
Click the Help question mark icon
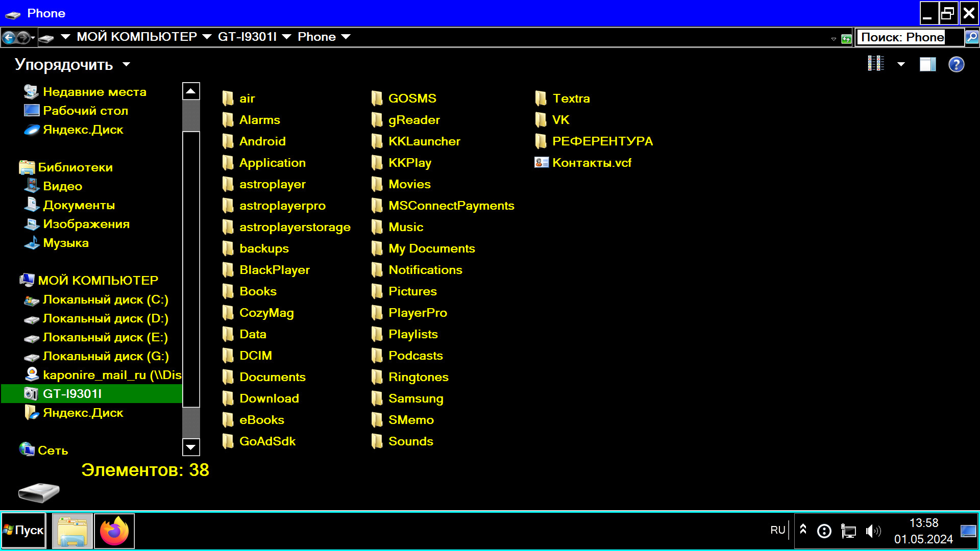point(956,64)
